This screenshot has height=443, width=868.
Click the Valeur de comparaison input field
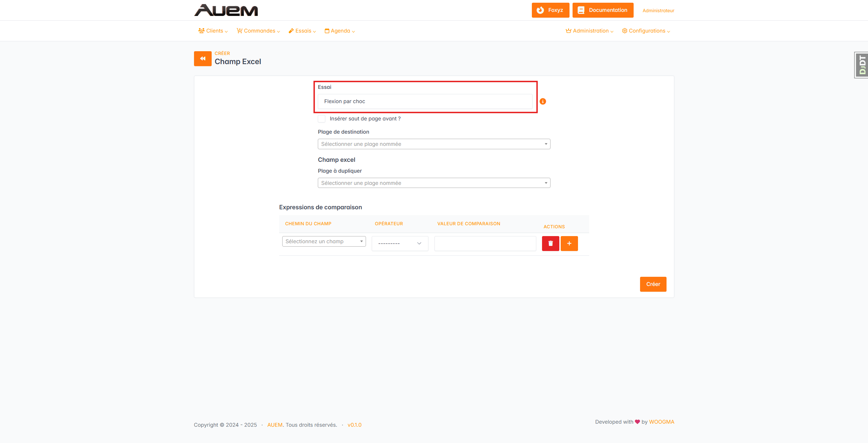[x=485, y=244]
